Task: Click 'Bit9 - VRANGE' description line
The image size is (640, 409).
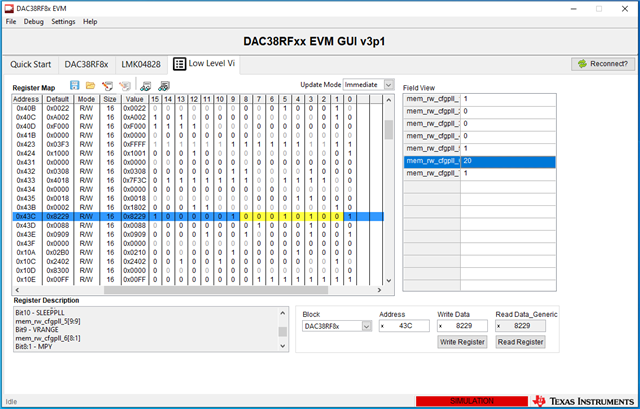Action: click(x=37, y=330)
